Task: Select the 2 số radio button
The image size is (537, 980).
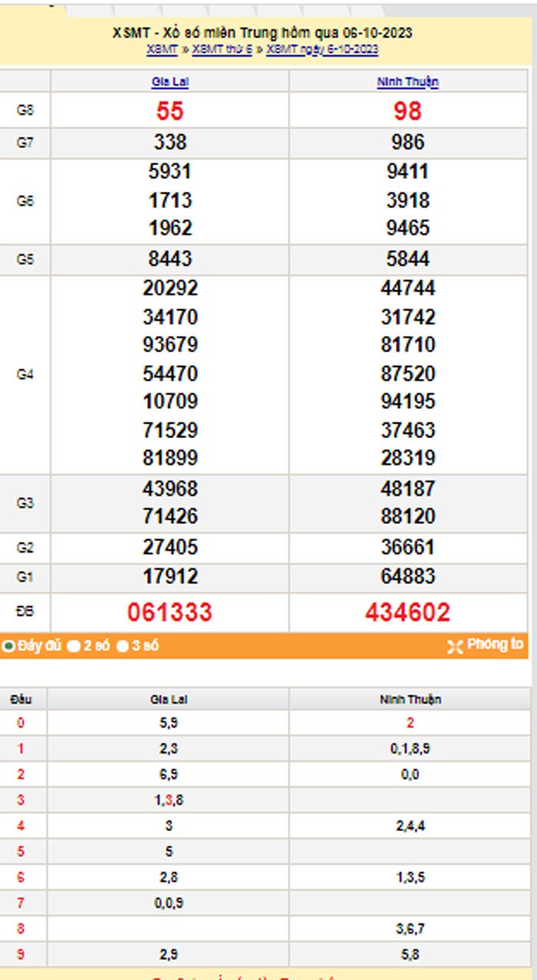Action: [x=74, y=646]
